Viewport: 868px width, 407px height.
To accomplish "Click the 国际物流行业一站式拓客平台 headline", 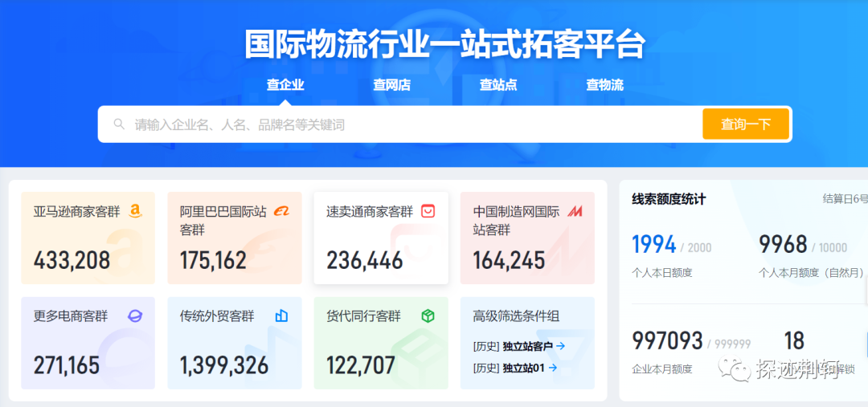I will [x=445, y=45].
